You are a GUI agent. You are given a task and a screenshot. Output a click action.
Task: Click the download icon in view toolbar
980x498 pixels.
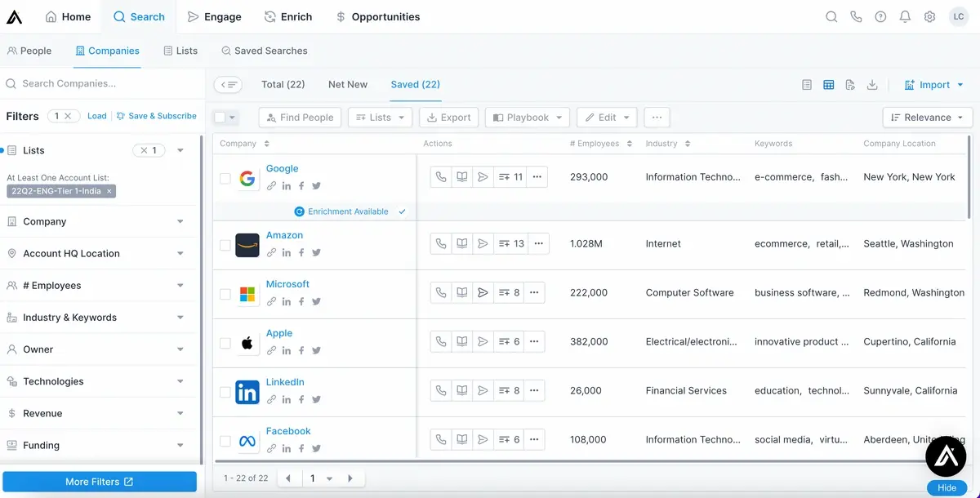(872, 85)
